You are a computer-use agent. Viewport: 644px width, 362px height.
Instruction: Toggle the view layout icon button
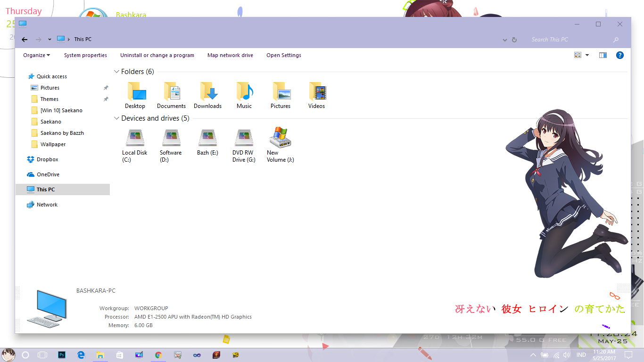point(578,55)
